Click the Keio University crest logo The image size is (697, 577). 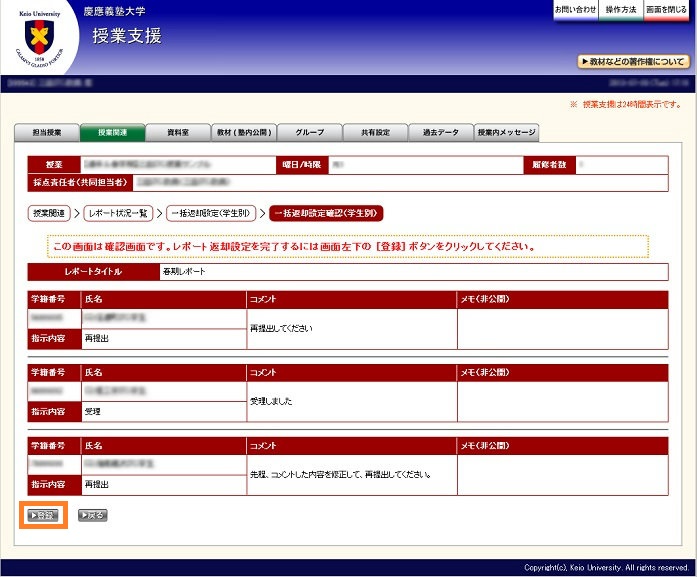(38, 36)
